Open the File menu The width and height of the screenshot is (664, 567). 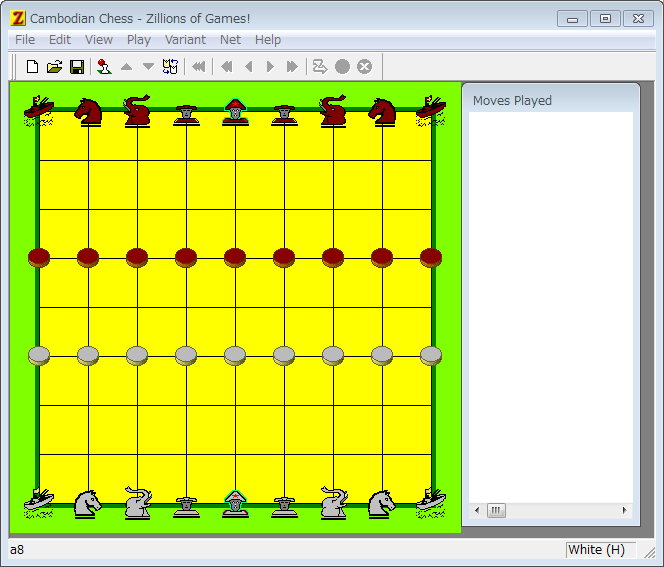[x=25, y=40]
